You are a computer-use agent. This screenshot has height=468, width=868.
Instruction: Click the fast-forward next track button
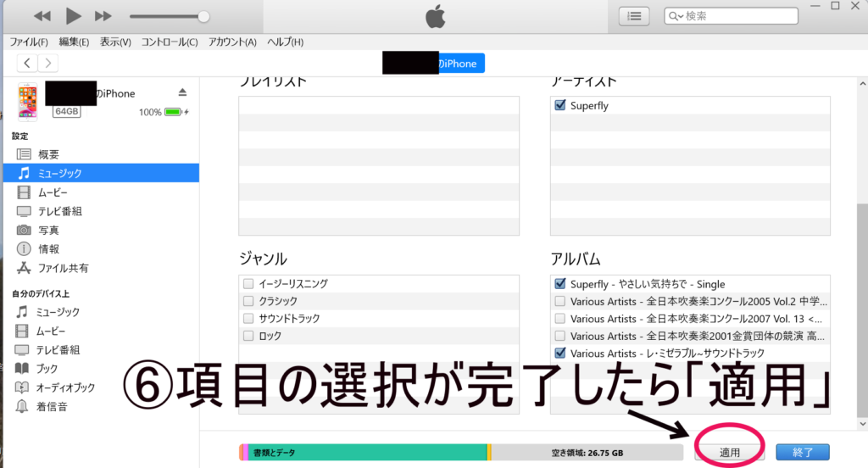pos(103,16)
